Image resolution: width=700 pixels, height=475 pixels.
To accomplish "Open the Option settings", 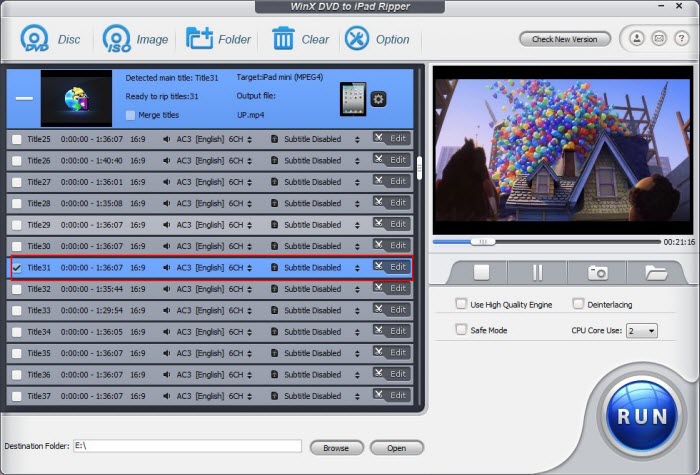I will tap(377, 39).
